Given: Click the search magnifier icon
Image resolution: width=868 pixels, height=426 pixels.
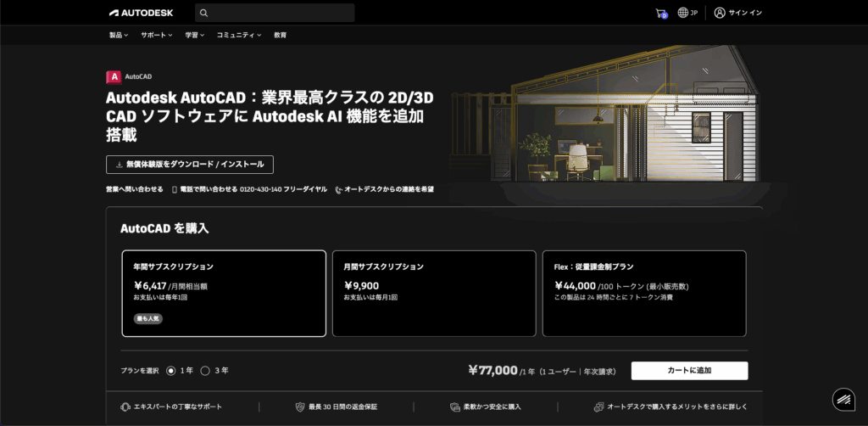Looking at the screenshot, I should pyautogui.click(x=203, y=13).
